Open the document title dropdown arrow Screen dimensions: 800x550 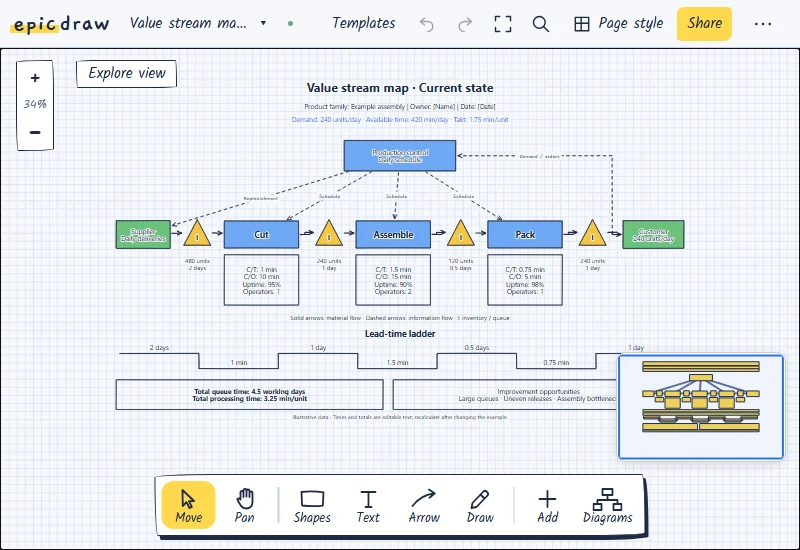pos(263,23)
